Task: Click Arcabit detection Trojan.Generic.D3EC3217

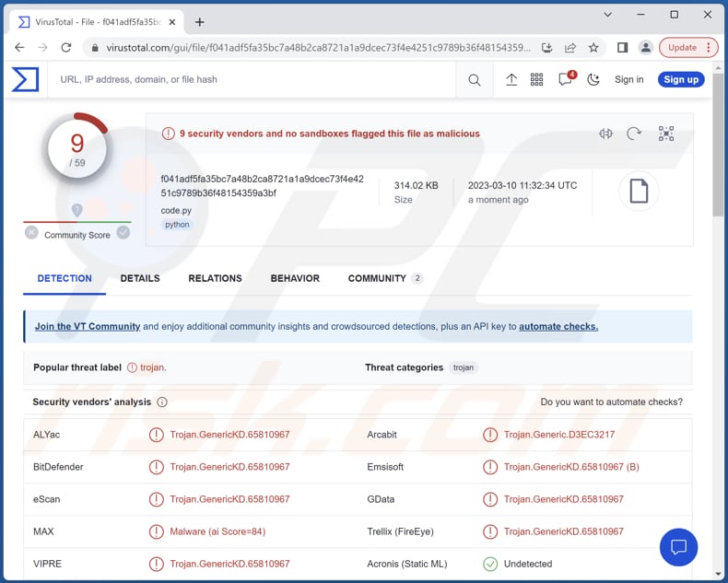Action: coord(559,435)
